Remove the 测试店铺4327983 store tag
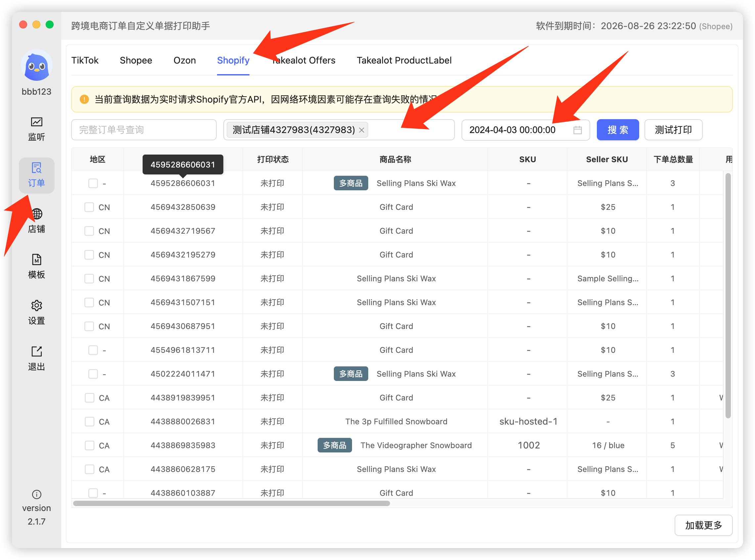 (x=362, y=130)
